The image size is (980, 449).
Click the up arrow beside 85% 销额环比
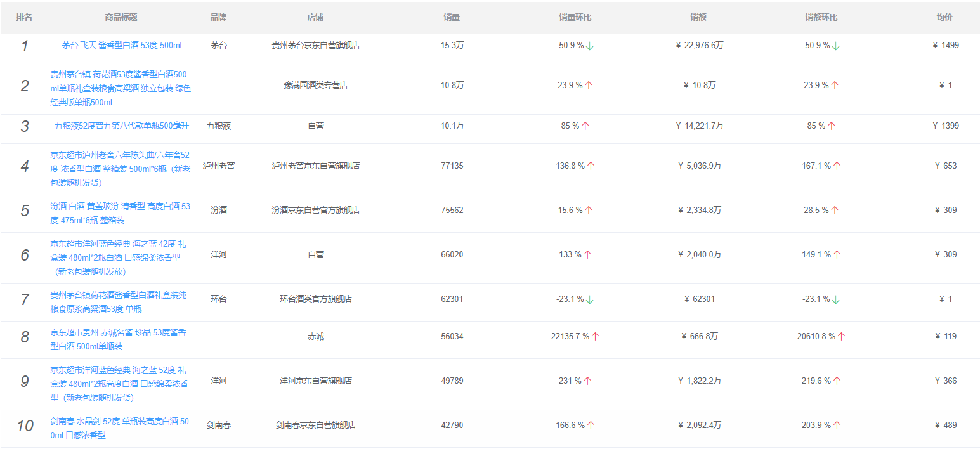(x=832, y=126)
